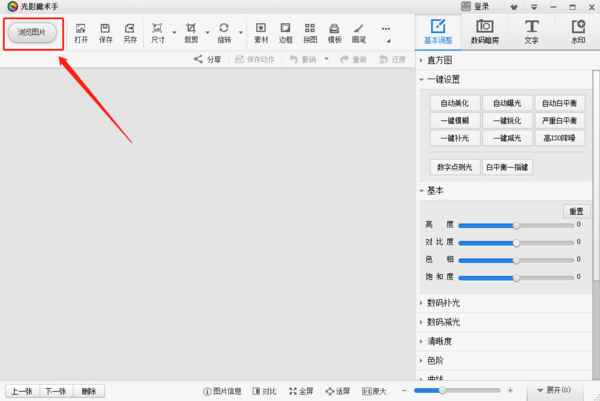Toggle 对比 (Compare) view in bottom bar
This screenshot has width=600, height=401.
268,390
